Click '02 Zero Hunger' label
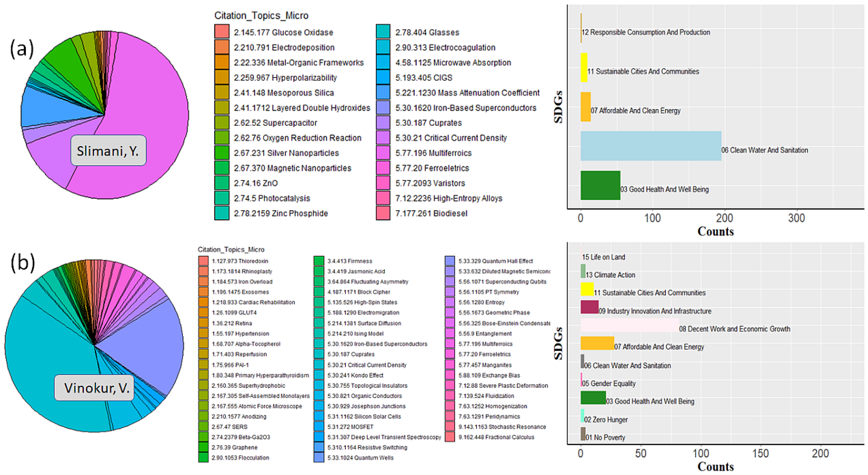This screenshot has height=475, width=868. [x=606, y=420]
